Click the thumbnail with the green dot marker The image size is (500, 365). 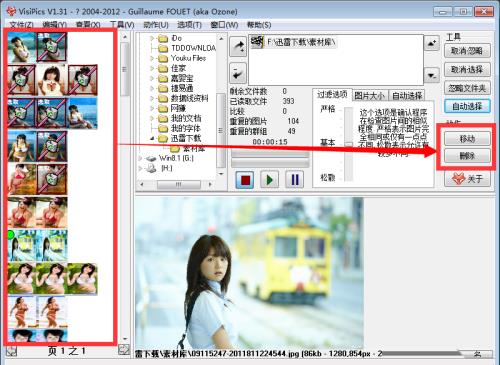pyautogui.click(x=22, y=246)
